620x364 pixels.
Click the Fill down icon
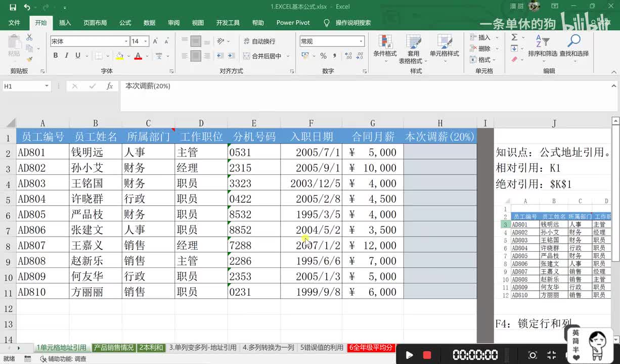click(514, 49)
